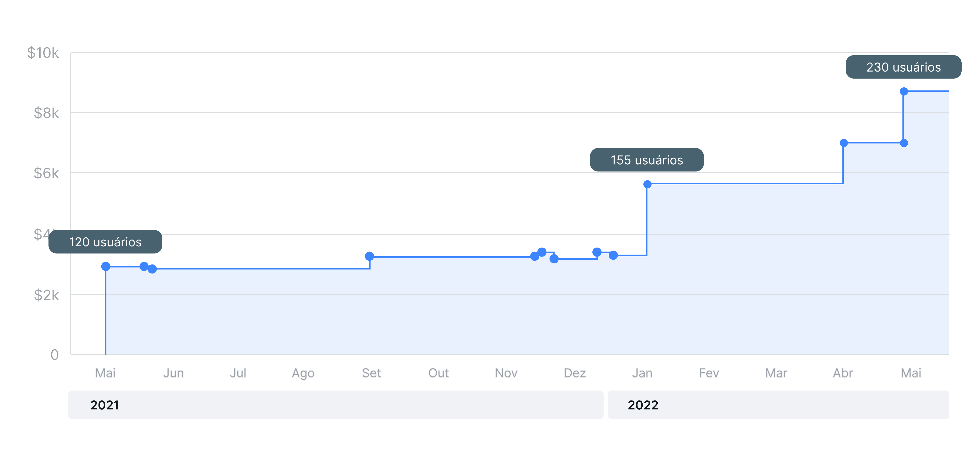Click the Ago month label
Viewport: 980px width, 460px height.
click(x=303, y=373)
